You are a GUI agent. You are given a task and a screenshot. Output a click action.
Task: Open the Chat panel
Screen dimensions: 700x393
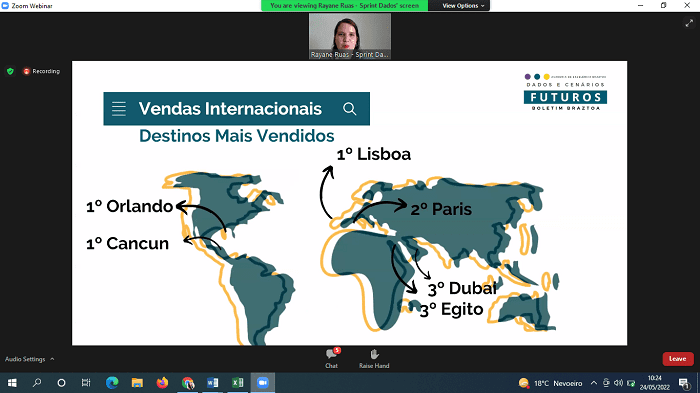331,358
